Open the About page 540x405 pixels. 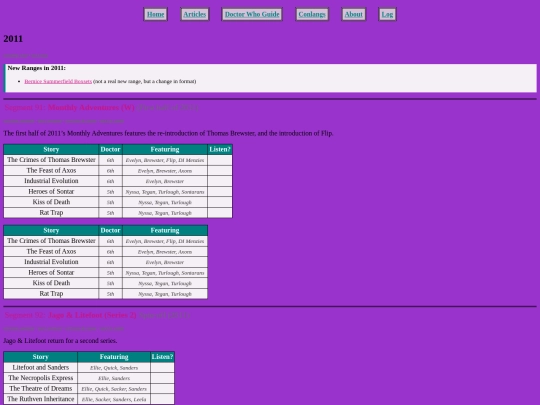tap(353, 14)
